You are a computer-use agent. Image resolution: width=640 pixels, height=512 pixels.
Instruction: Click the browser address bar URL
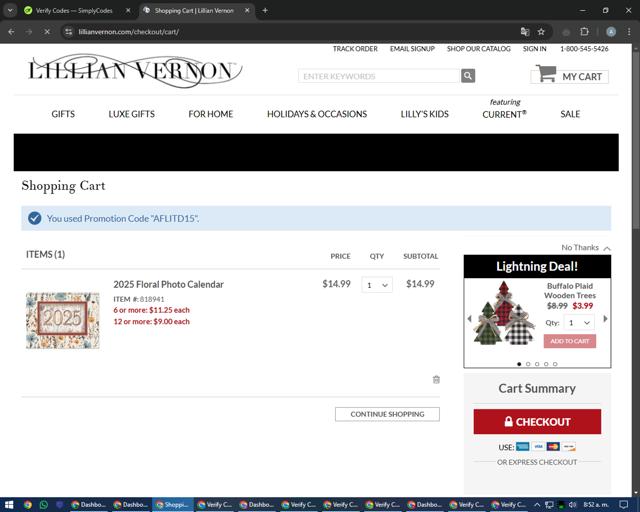(x=129, y=31)
